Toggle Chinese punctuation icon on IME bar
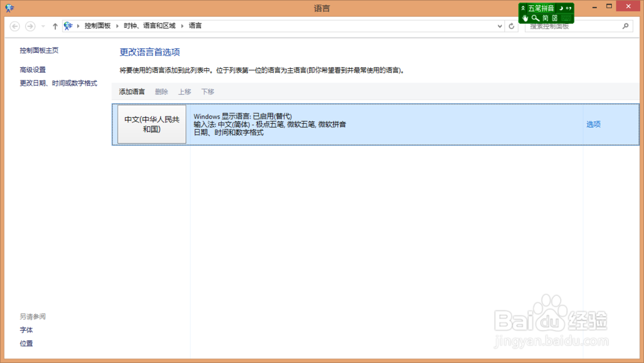This screenshot has height=363, width=644. (569, 8)
